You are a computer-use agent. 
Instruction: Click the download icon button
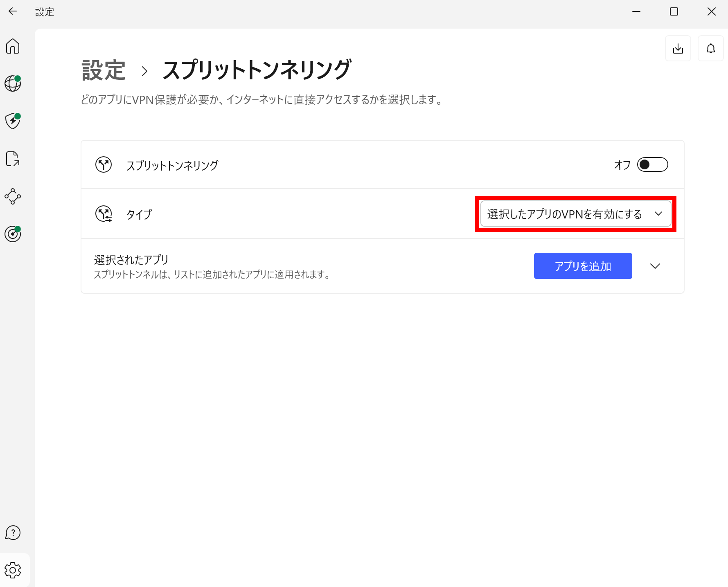pos(678,49)
